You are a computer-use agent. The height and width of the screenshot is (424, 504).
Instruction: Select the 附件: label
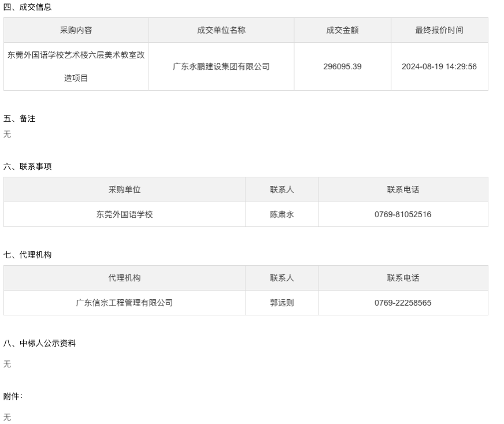tap(13, 396)
